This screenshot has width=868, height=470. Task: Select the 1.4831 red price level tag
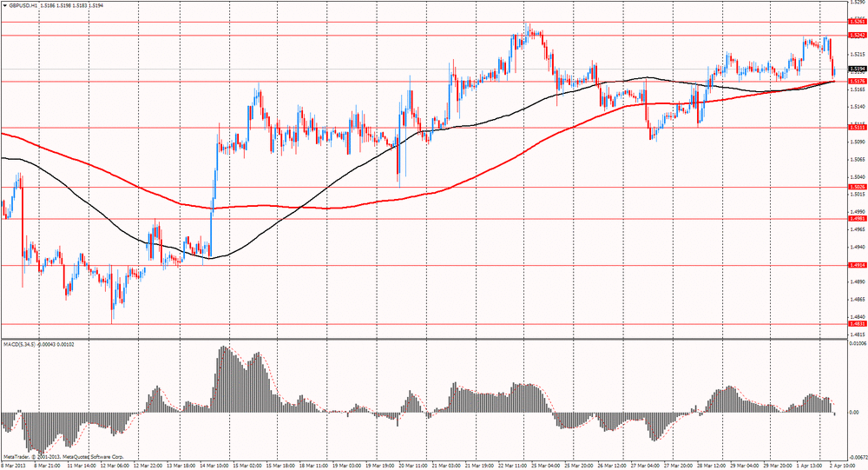857,324
